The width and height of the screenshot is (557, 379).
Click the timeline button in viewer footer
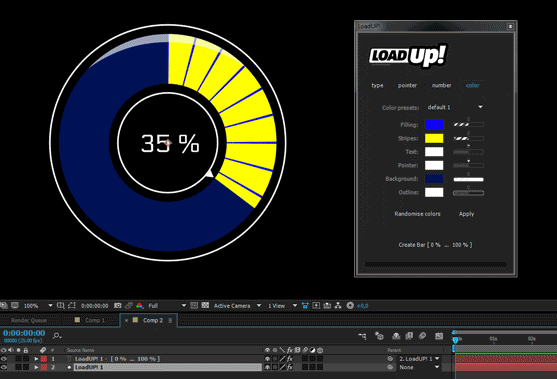tap(327, 305)
